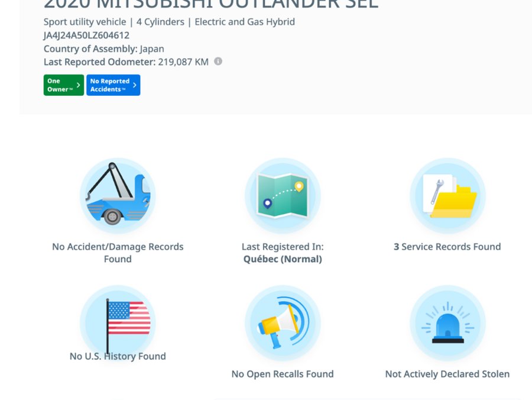532x400 pixels.
Task: Click the U.S. flag history icon
Action: coord(118,323)
